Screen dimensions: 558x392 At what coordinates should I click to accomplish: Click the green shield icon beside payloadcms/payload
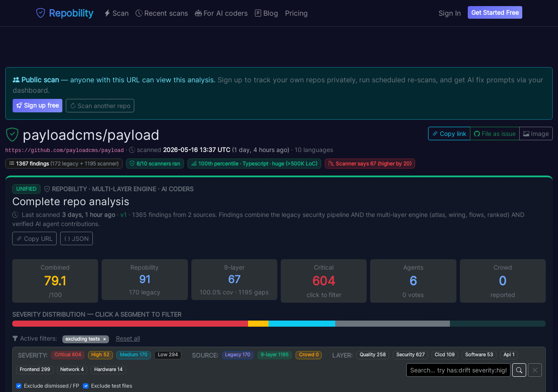pos(12,135)
